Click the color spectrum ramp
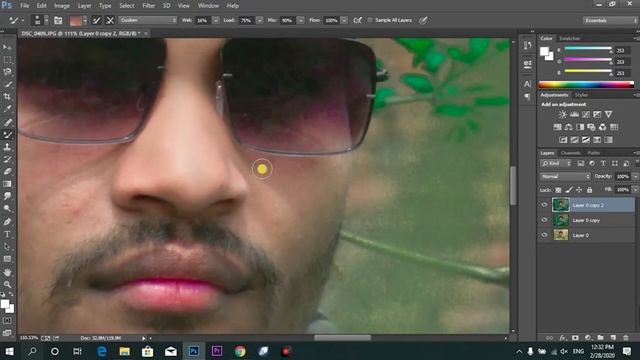 pos(586,84)
